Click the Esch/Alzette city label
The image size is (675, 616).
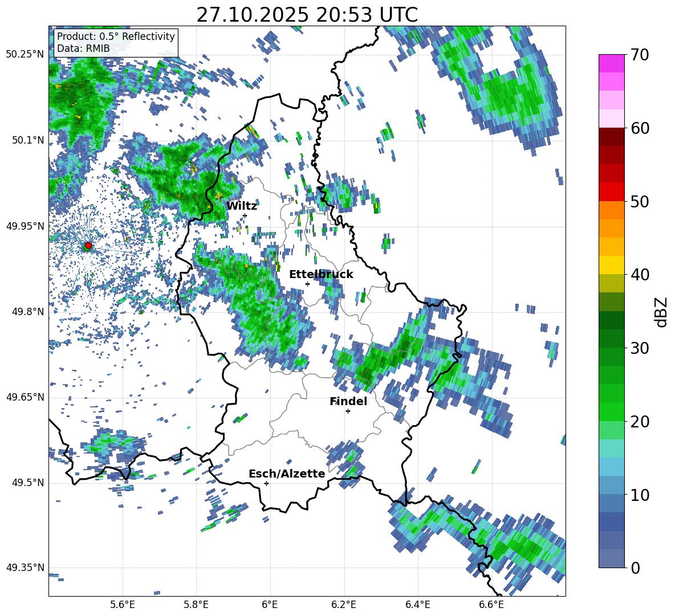(x=287, y=474)
